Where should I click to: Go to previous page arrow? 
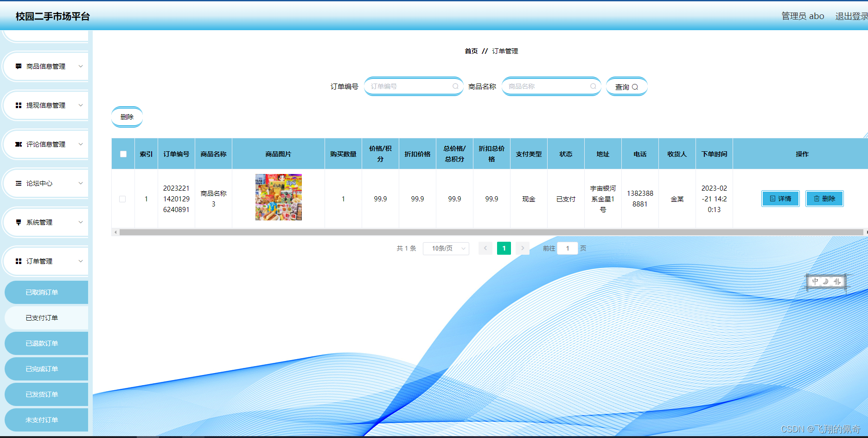point(485,248)
